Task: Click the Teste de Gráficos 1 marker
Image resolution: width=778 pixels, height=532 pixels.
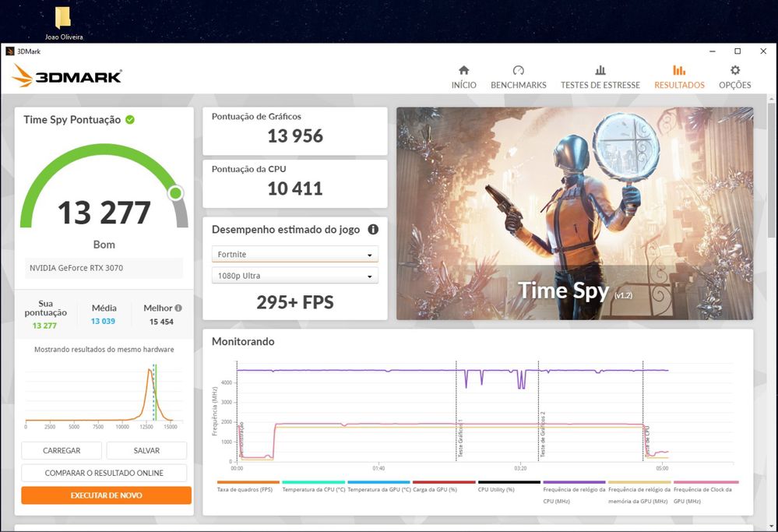Action: click(x=460, y=439)
